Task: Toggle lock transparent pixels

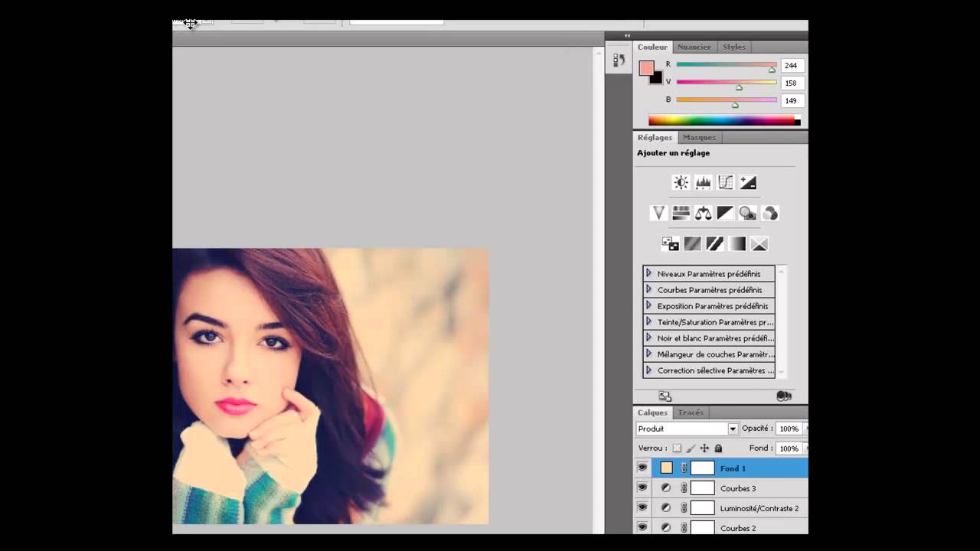Action: point(677,448)
